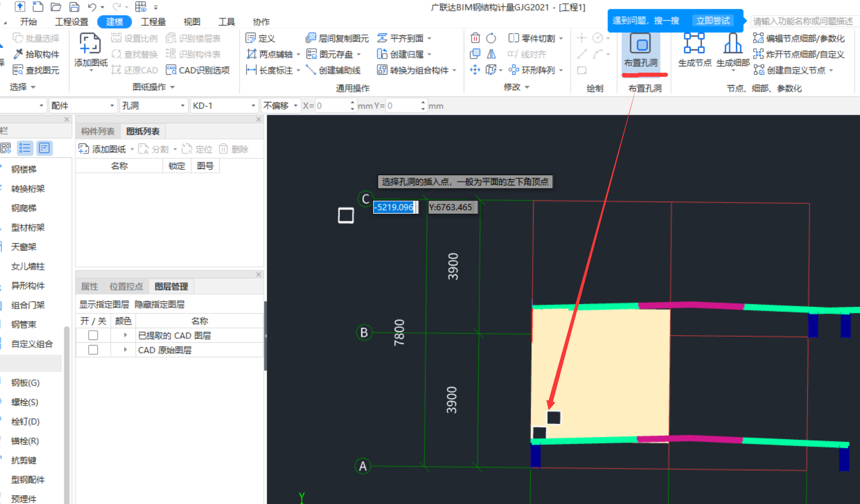
Task: Click the 转换为组合构件 button
Action: (413, 70)
